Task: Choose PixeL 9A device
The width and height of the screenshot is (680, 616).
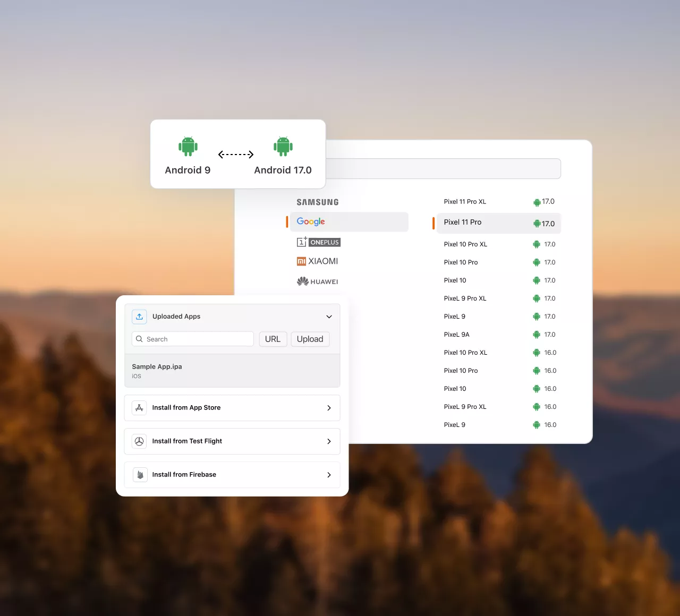Action: coord(499,335)
